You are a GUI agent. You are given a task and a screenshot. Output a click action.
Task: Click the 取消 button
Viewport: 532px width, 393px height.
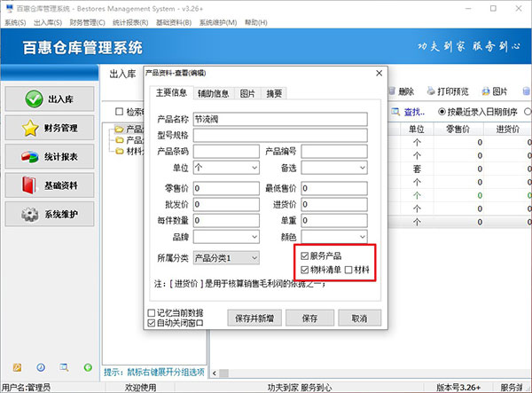click(x=360, y=318)
